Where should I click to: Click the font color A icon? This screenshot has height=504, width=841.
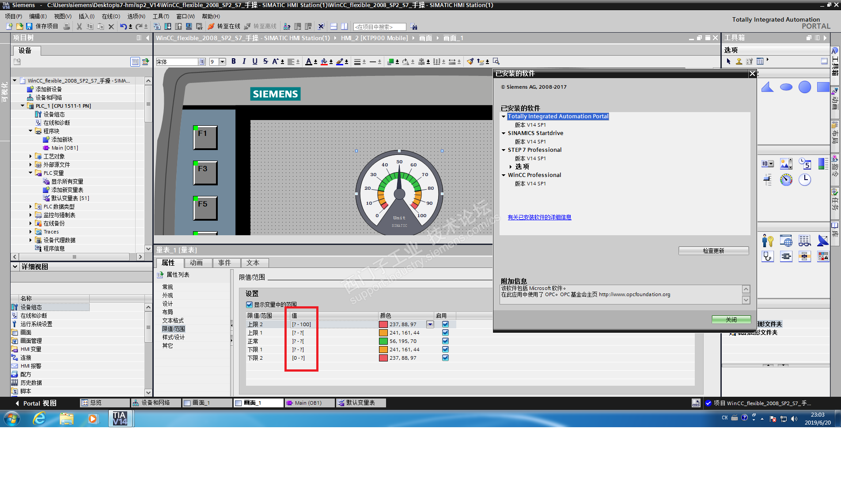(309, 61)
